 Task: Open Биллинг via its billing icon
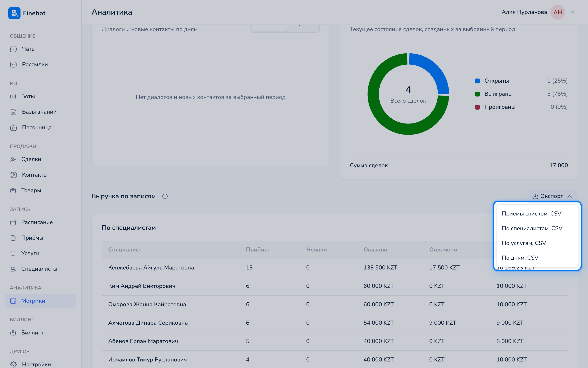(x=13, y=333)
